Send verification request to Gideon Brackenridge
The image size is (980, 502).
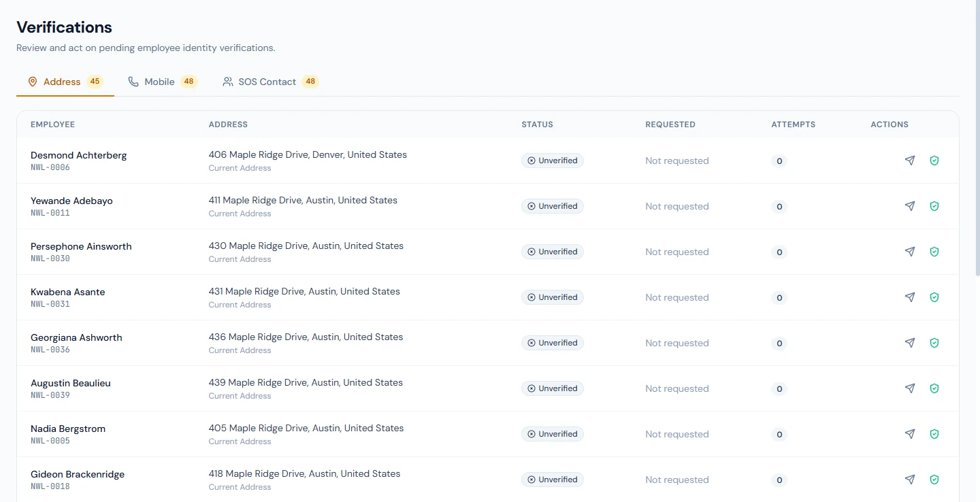tap(910, 480)
